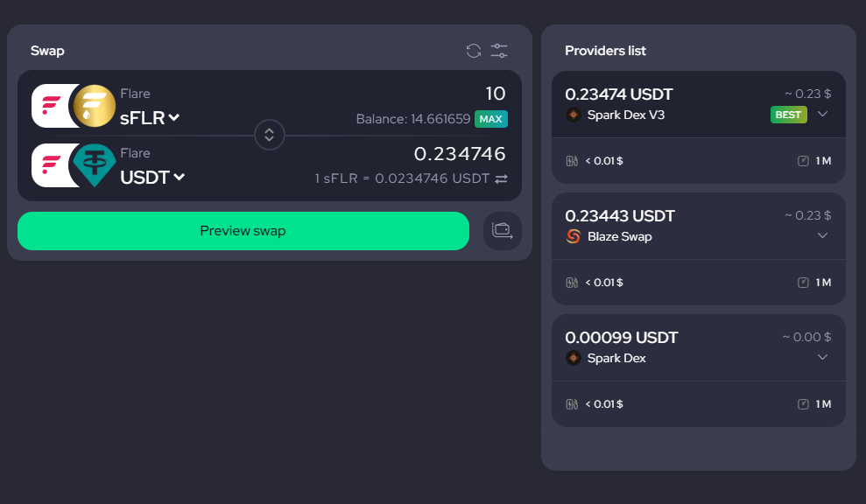The width and height of the screenshot is (866, 504).
Task: Click the Spark Dex V3 provider name
Action: (x=626, y=115)
